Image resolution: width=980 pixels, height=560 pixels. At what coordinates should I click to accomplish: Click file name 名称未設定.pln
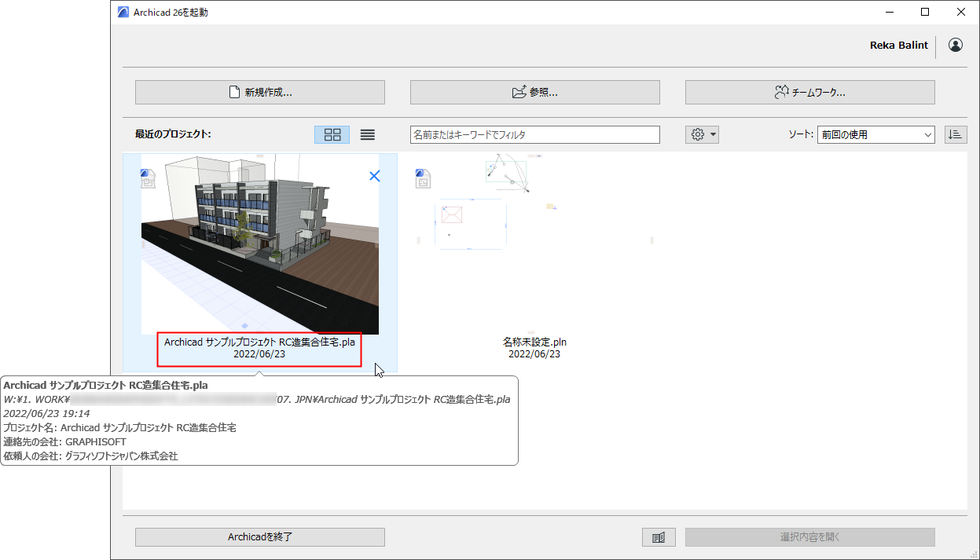[534, 342]
